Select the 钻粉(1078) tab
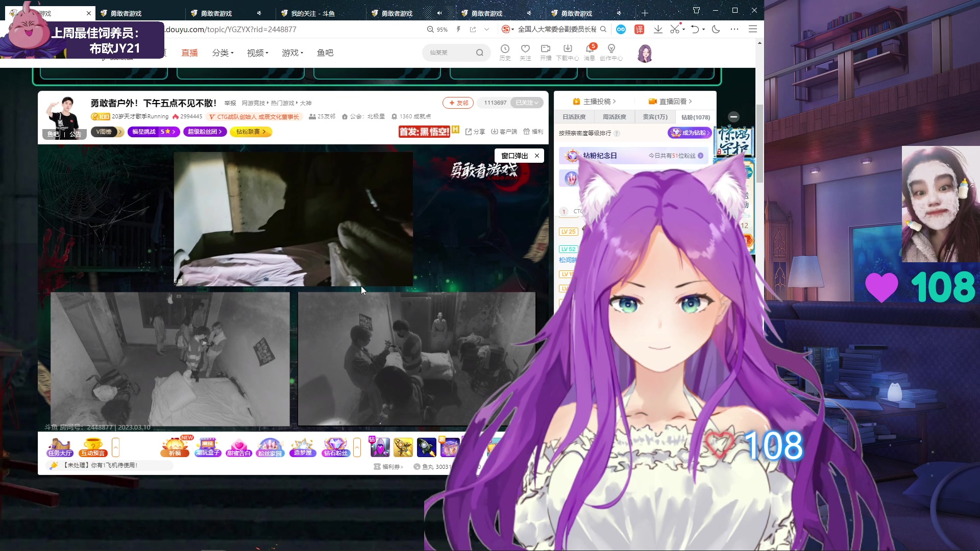The height and width of the screenshot is (551, 980). [x=696, y=117]
